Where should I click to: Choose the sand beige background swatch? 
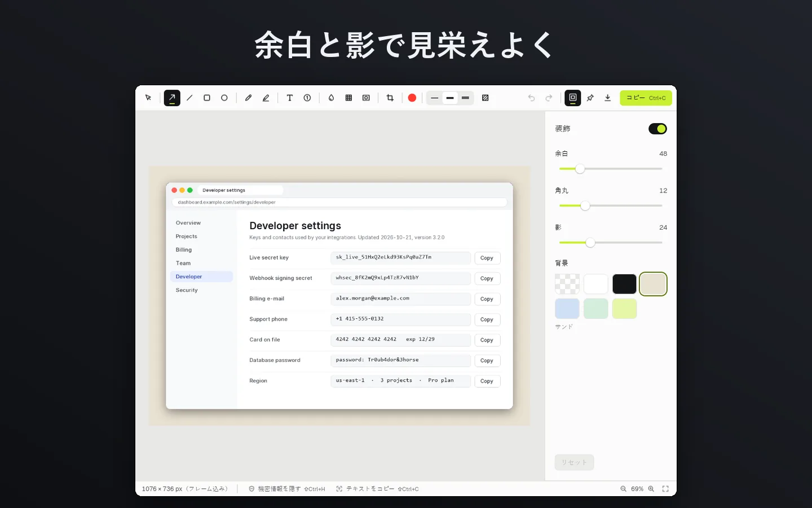654,284
